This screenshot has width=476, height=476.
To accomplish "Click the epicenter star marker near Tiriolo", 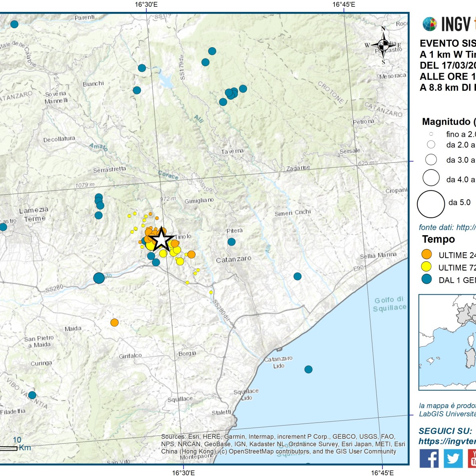I will tap(161, 240).
